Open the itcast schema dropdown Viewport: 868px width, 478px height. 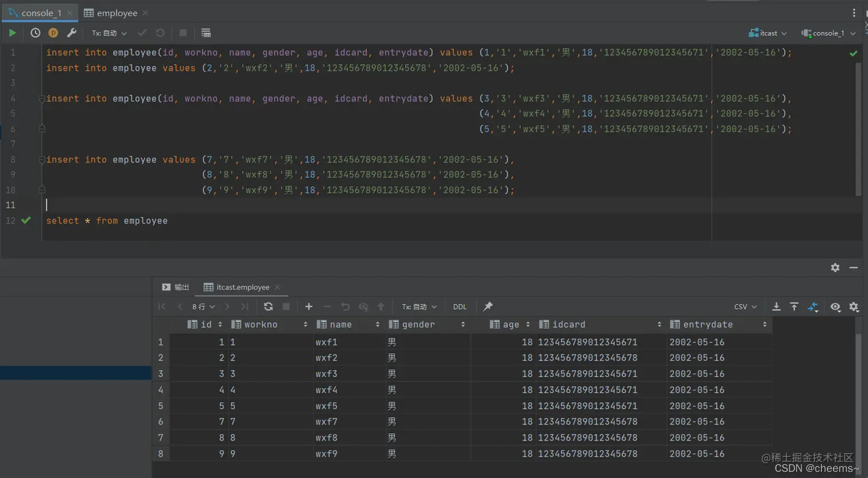pyautogui.click(x=768, y=33)
